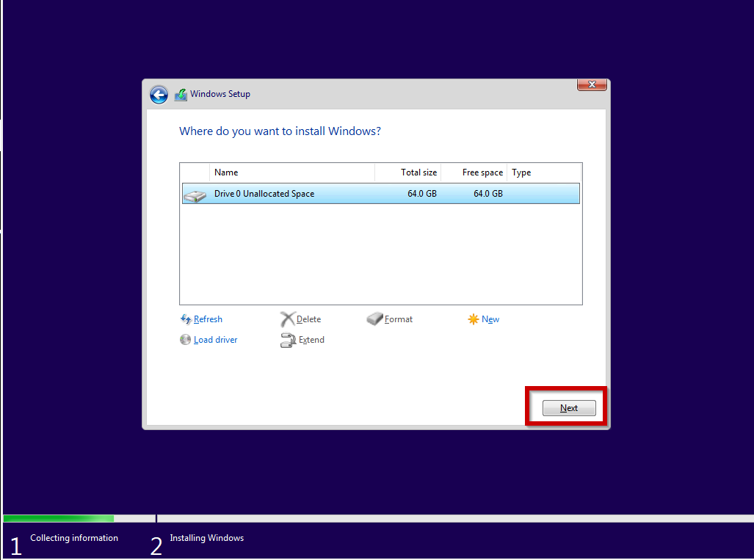Click Next to continue installation
This screenshot has height=560, width=754.
pos(569,408)
